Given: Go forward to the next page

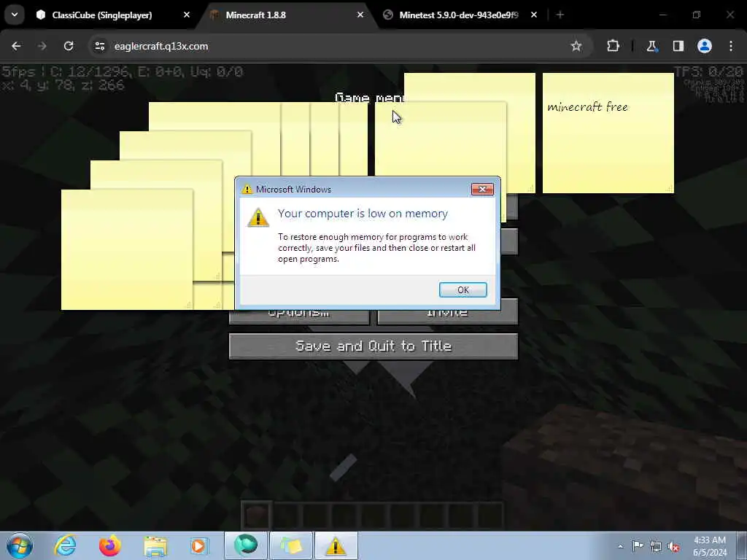Looking at the screenshot, I should click(x=42, y=46).
